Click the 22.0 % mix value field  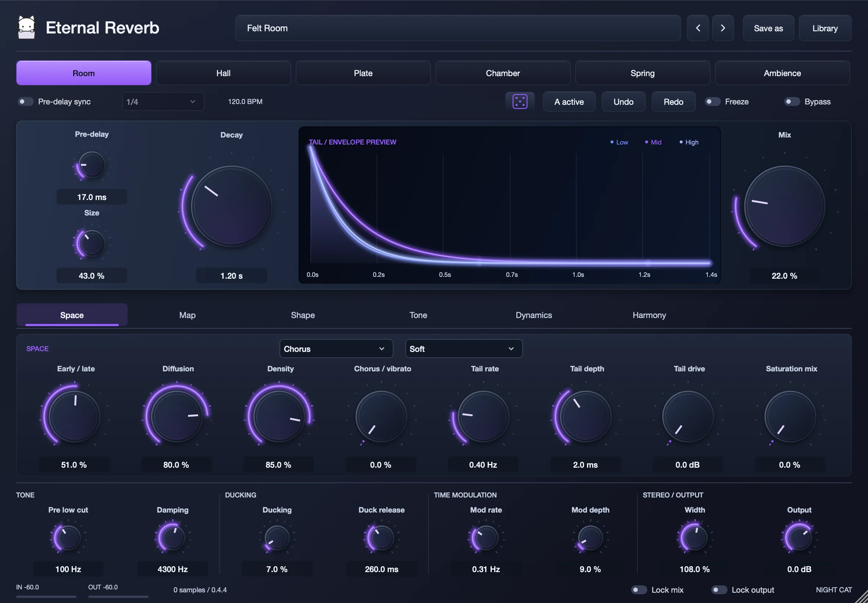(x=785, y=276)
